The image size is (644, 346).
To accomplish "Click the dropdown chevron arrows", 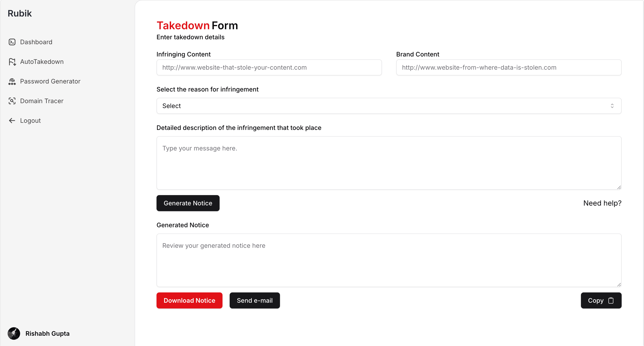I will [x=612, y=106].
